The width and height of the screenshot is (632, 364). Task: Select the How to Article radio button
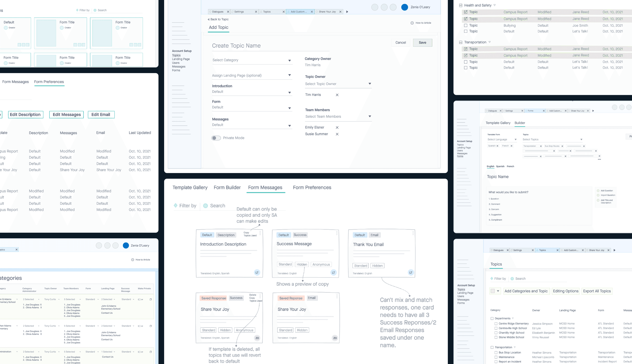(412, 23)
